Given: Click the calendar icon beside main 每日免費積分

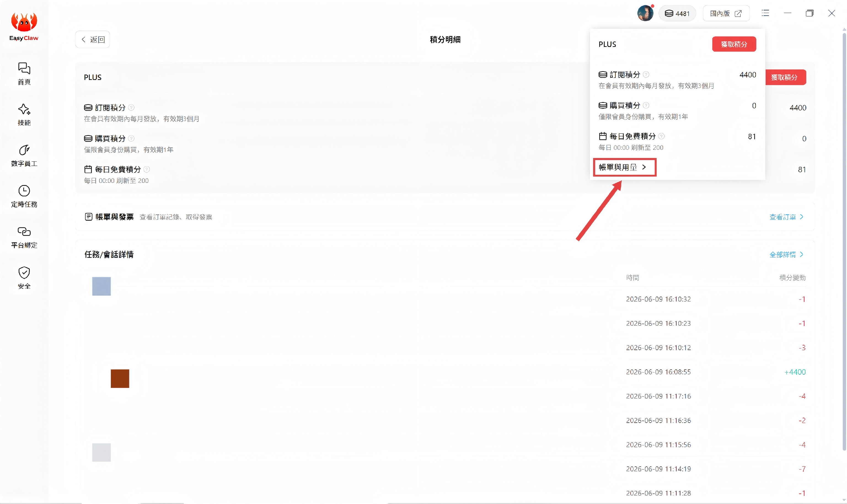Looking at the screenshot, I should 88,169.
